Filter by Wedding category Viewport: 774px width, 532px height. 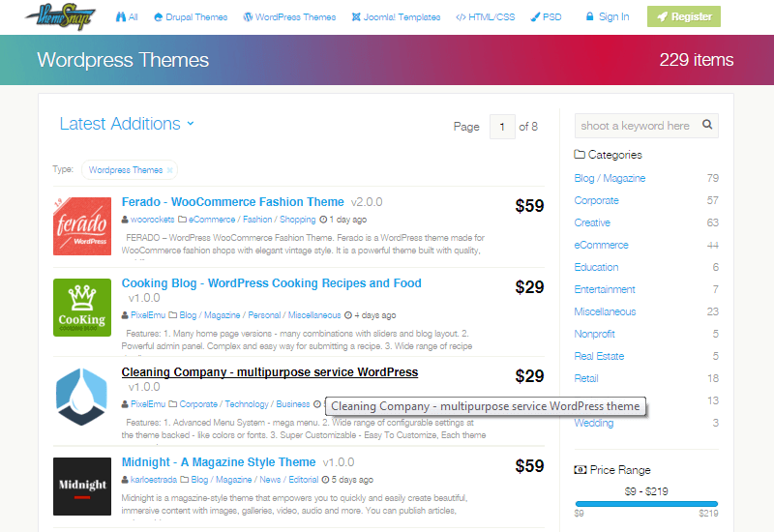pyautogui.click(x=594, y=423)
